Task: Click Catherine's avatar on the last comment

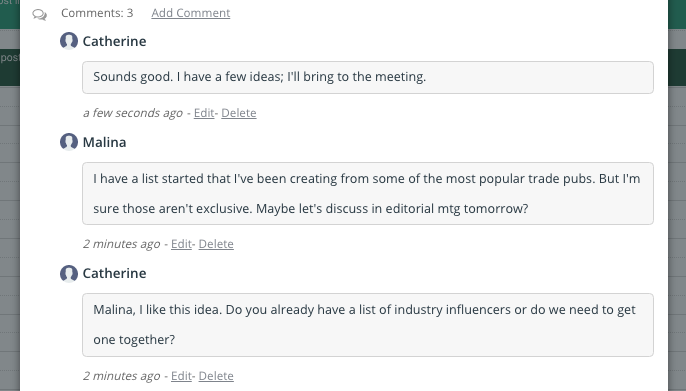Action: (69, 273)
